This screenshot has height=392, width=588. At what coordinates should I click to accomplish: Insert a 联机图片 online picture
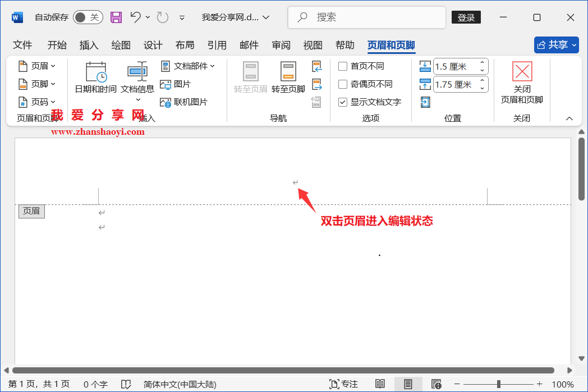pyautogui.click(x=183, y=102)
